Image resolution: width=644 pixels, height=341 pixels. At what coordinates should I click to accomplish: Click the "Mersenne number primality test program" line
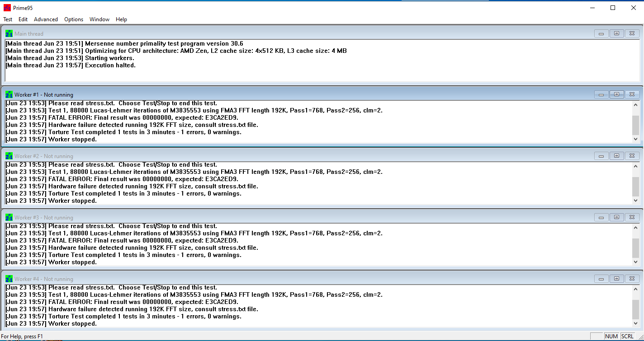[124, 43]
